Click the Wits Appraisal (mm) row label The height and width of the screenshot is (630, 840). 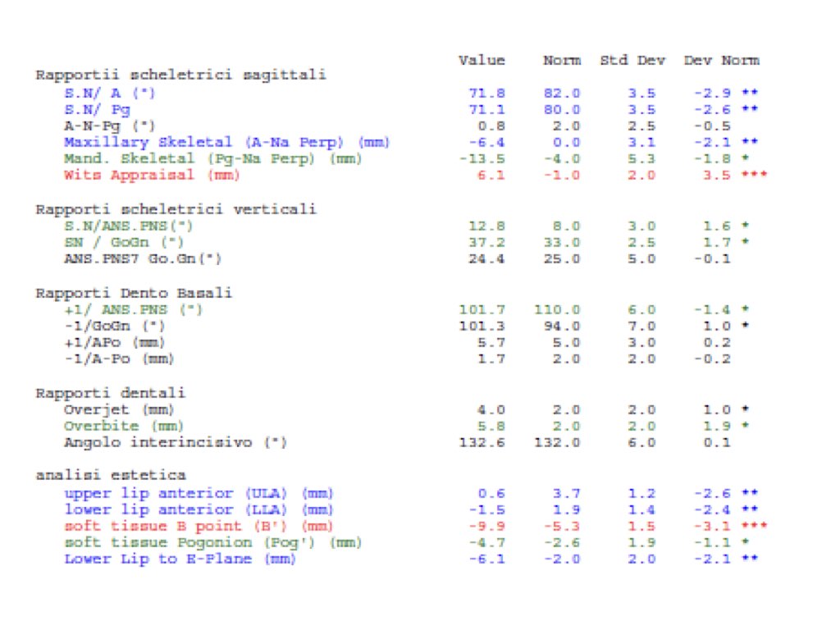pyautogui.click(x=129, y=175)
